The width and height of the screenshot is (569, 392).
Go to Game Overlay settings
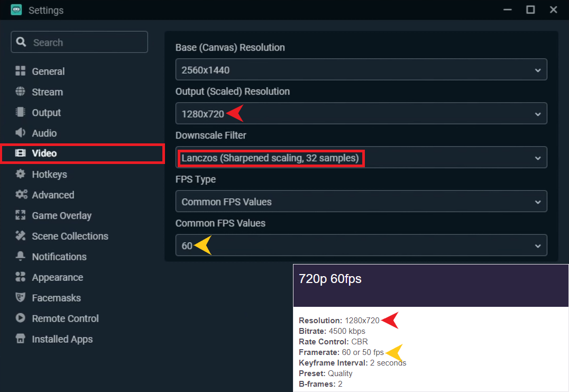point(62,216)
